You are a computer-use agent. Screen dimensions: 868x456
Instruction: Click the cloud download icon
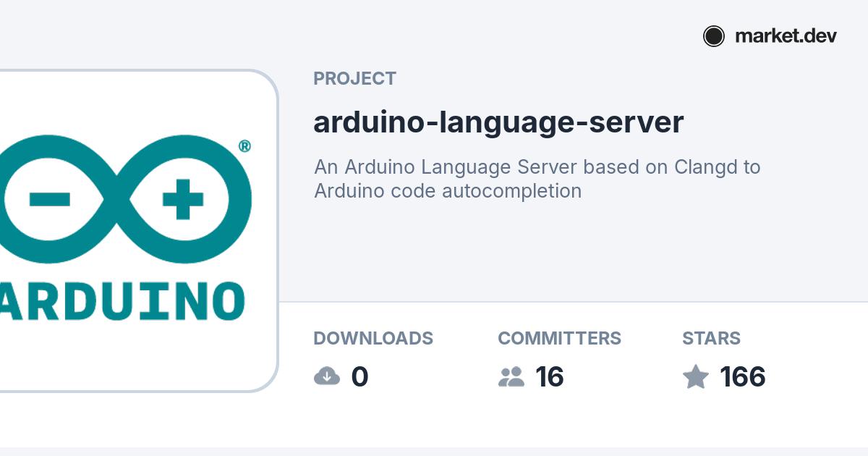[327, 376]
